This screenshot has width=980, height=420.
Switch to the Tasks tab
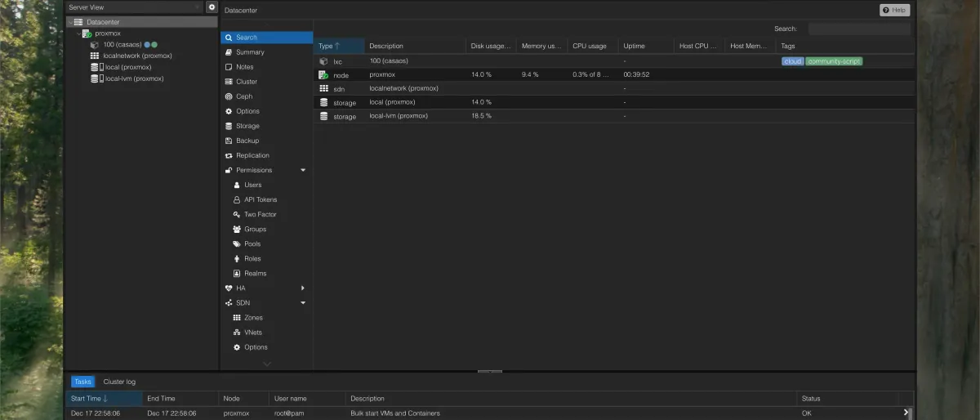[x=82, y=382]
